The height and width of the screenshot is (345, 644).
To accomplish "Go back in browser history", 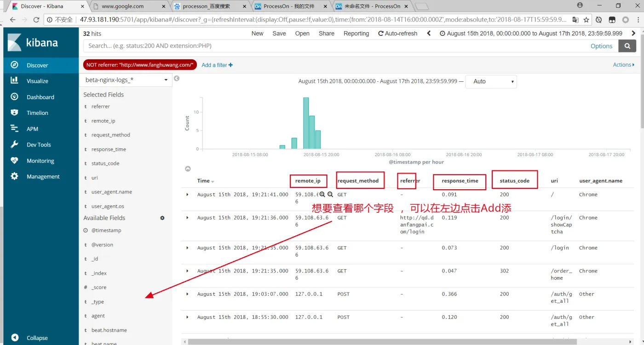I will pos(12,20).
